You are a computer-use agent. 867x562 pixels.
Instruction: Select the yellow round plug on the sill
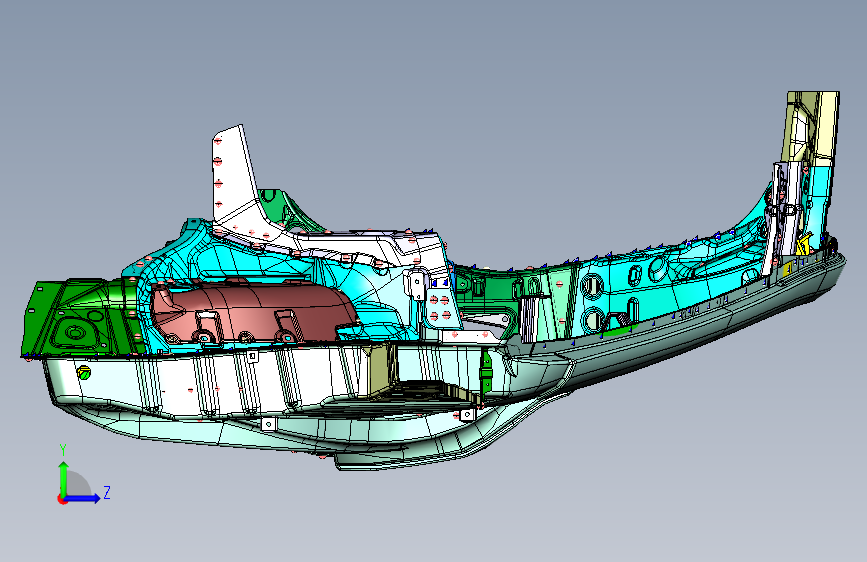pyautogui.click(x=84, y=373)
